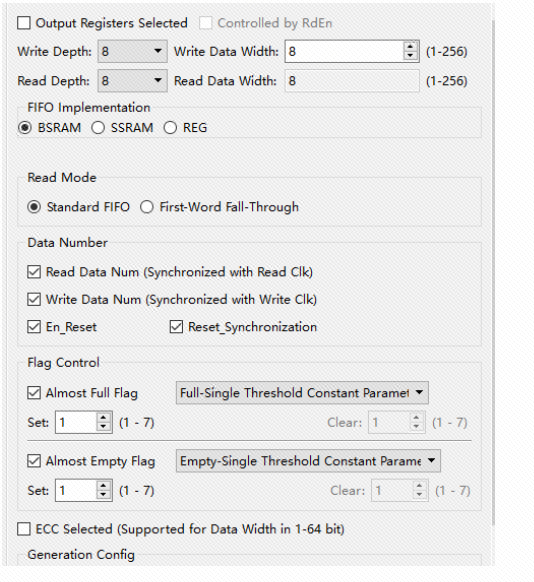Uncheck Read Data Num option

click(34, 272)
